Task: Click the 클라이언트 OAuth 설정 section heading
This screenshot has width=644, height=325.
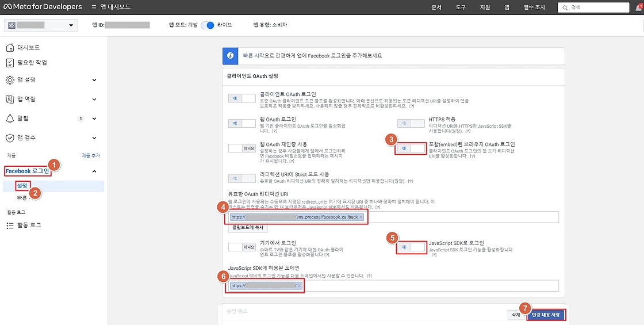Action: [252, 76]
